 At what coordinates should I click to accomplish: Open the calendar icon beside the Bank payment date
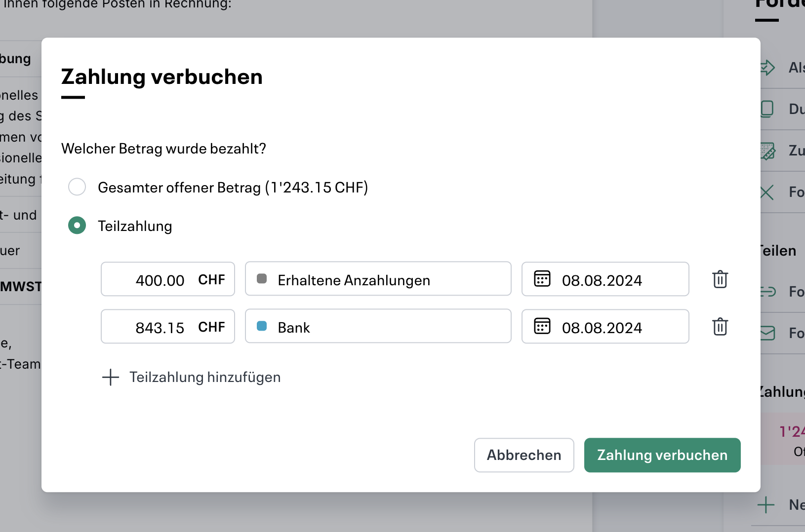pyautogui.click(x=542, y=326)
